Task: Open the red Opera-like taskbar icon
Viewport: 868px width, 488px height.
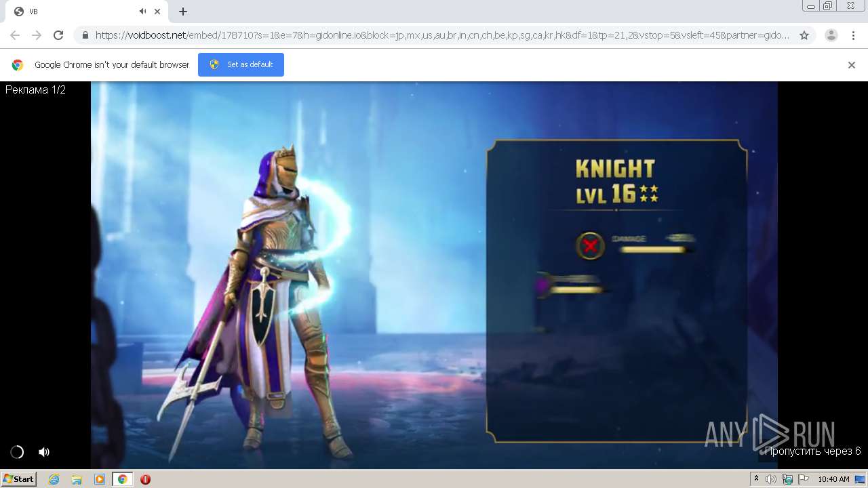Action: point(145,479)
